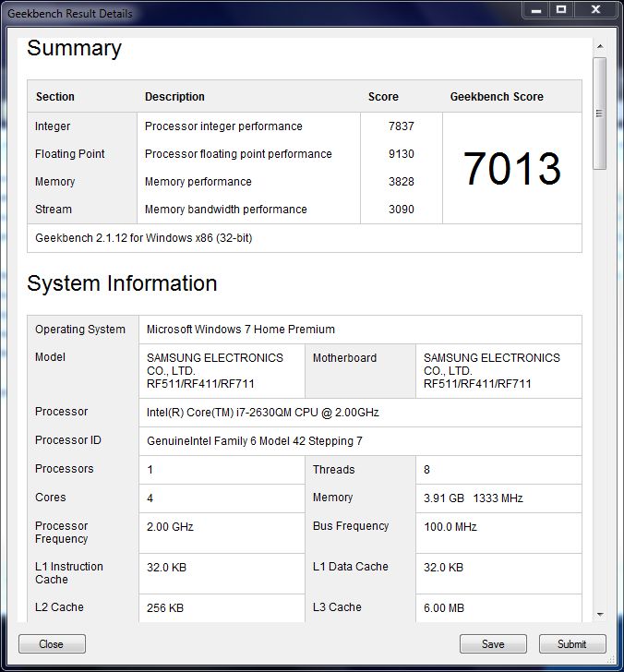Click the window title Geekbench Result Details
The width and height of the screenshot is (624, 672).
(70, 14)
